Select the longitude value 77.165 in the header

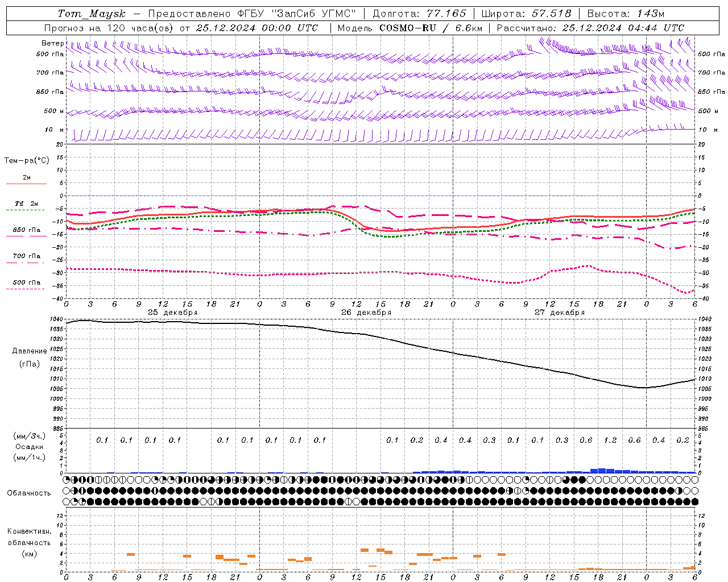pyautogui.click(x=446, y=14)
